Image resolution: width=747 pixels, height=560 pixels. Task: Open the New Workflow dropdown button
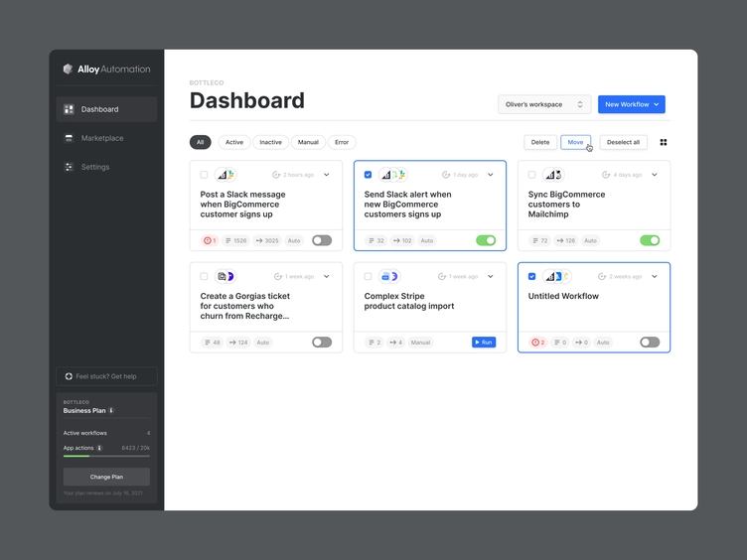632,104
